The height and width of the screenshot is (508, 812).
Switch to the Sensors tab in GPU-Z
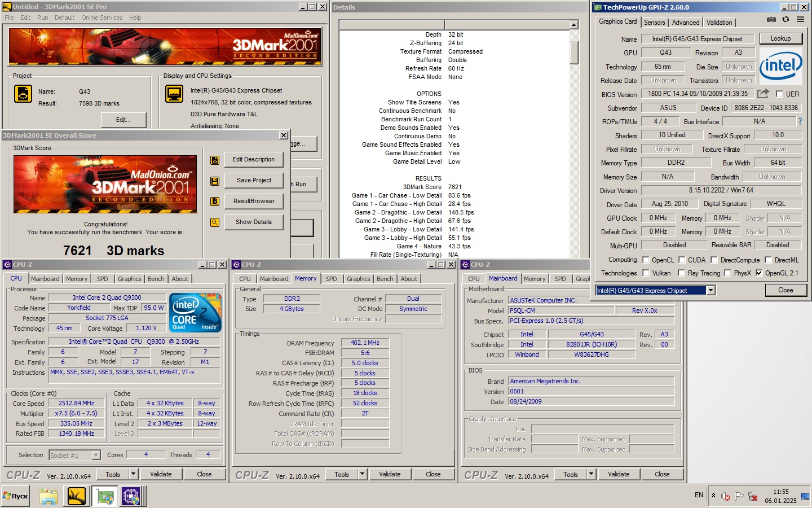click(654, 23)
